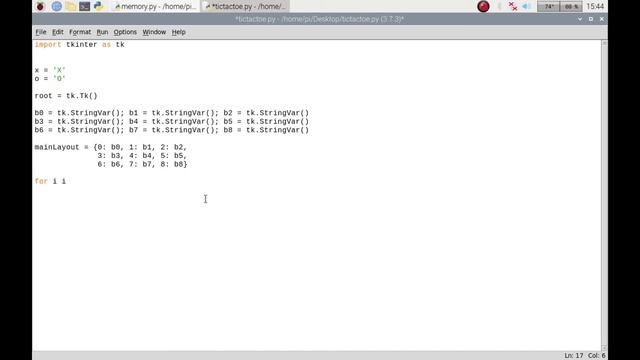This screenshot has width=640, height=360.
Task: Maximize the IDLE editor window
Action: [591, 19]
